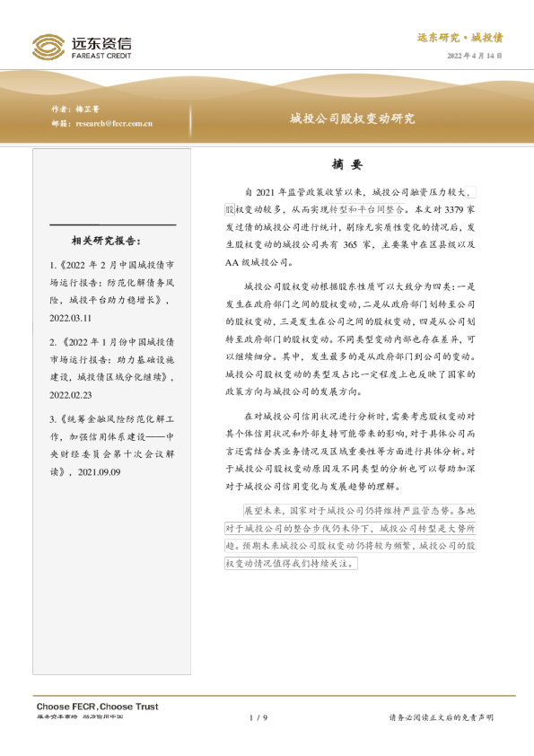Click the date 2022.02.23 in sidebar
This screenshot has height=756, width=534.
70,395
